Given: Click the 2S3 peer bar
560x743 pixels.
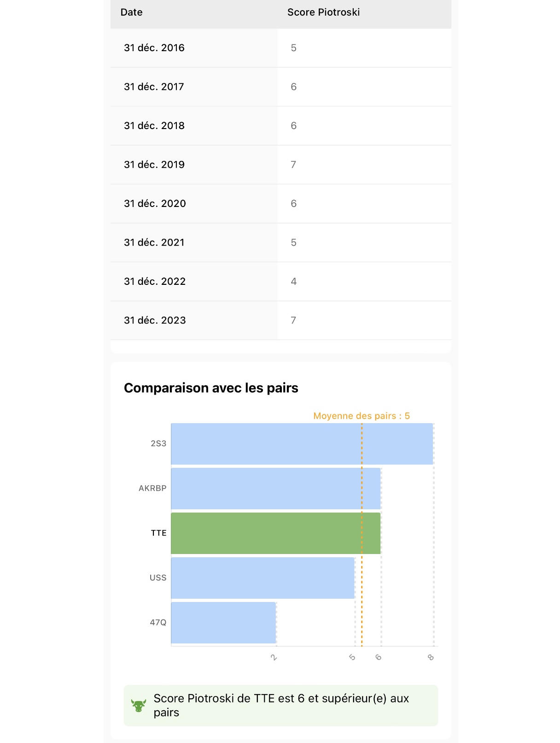Looking at the screenshot, I should point(302,444).
